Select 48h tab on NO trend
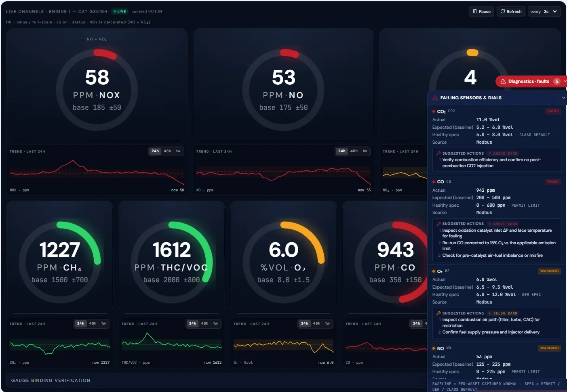 pyautogui.click(x=354, y=151)
